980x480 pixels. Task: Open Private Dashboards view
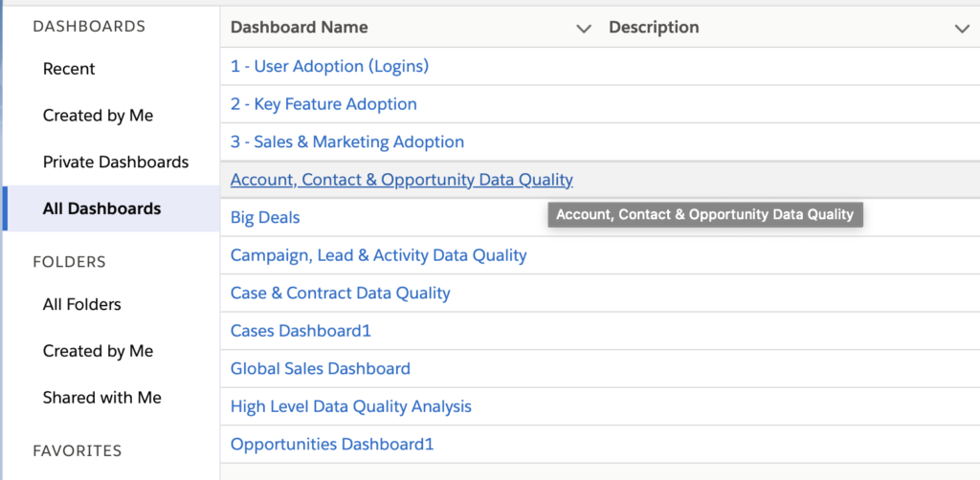116,163
